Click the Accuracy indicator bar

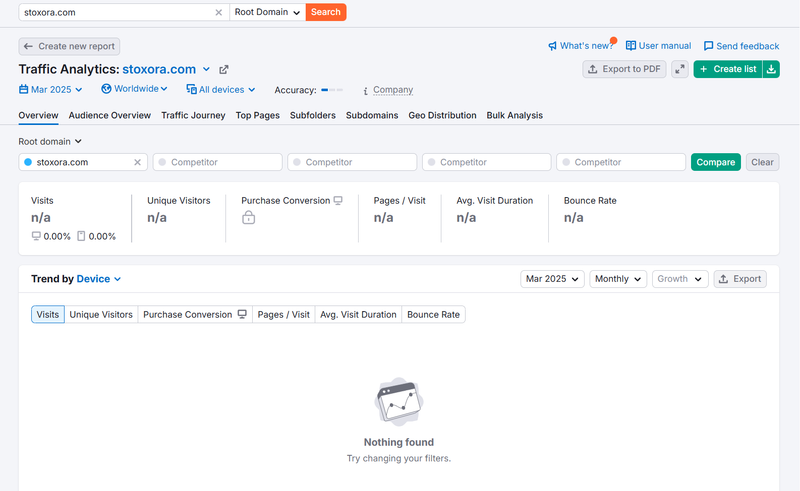332,90
